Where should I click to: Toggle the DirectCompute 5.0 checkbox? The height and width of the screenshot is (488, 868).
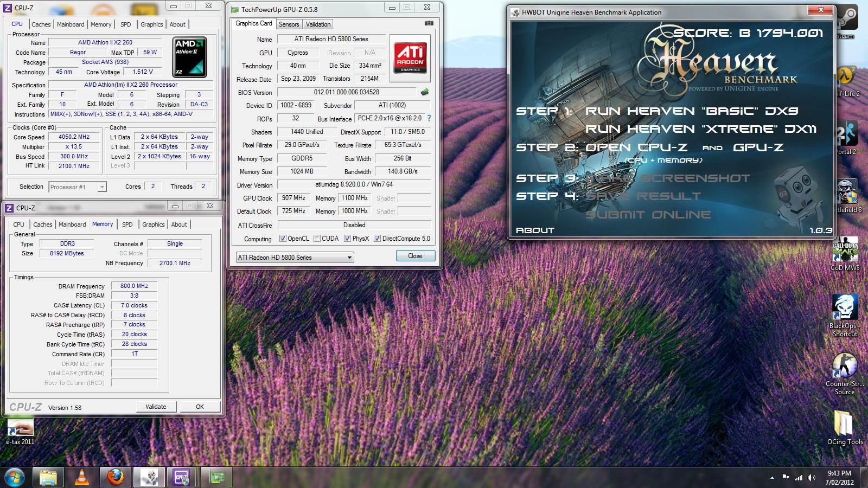pos(377,239)
